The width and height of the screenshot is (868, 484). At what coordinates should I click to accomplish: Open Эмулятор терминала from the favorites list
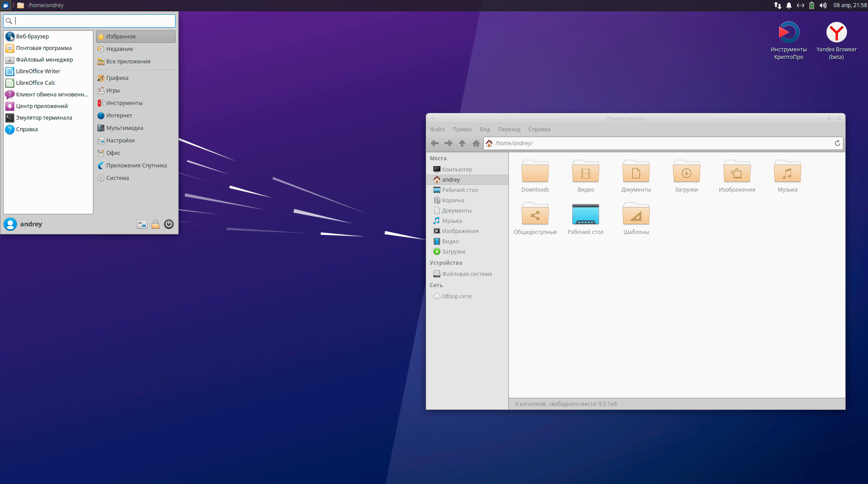coord(44,118)
